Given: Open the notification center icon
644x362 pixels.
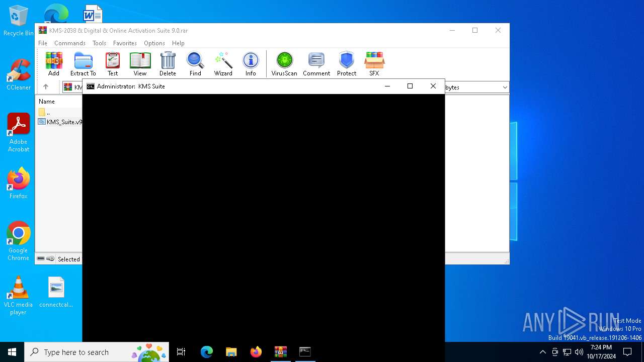Looking at the screenshot, I should (x=627, y=352).
